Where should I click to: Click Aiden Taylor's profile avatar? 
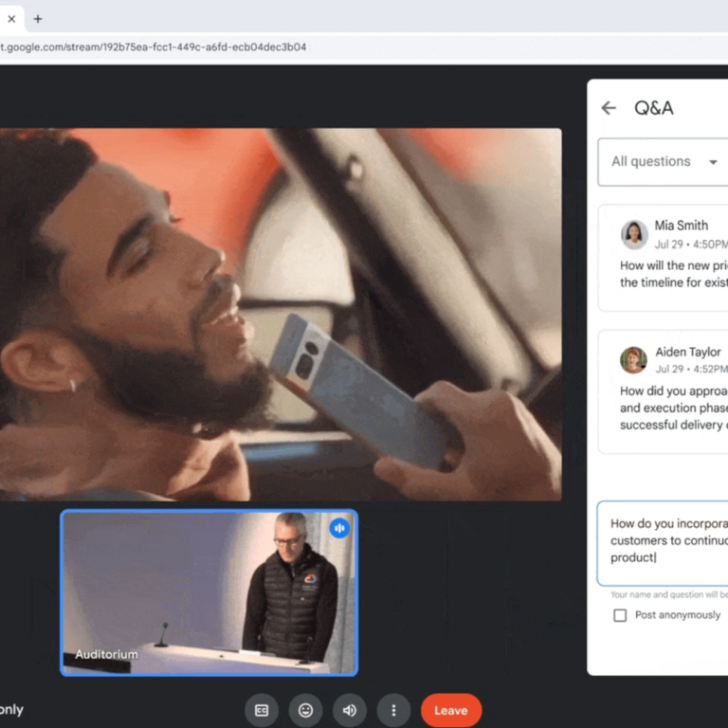tap(633, 359)
